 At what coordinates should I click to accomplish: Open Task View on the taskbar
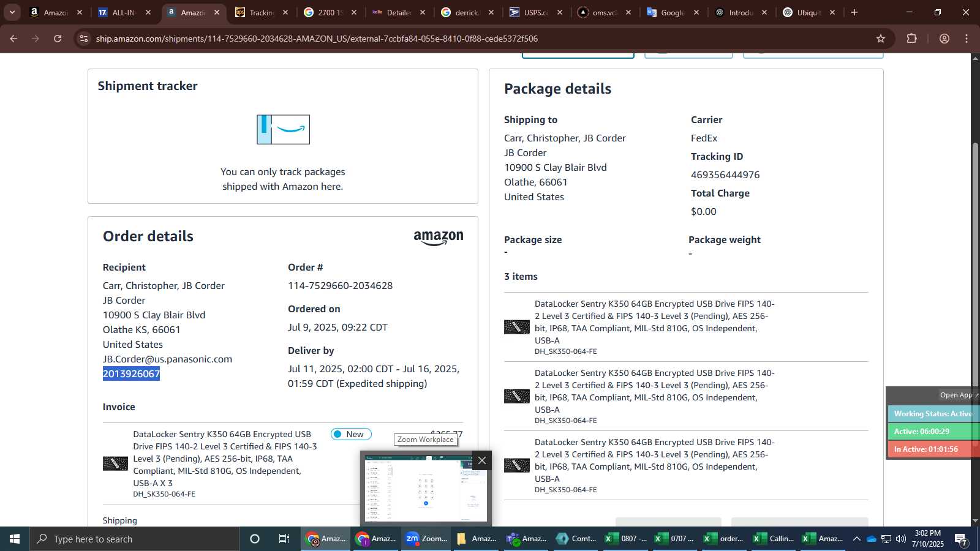(284, 539)
